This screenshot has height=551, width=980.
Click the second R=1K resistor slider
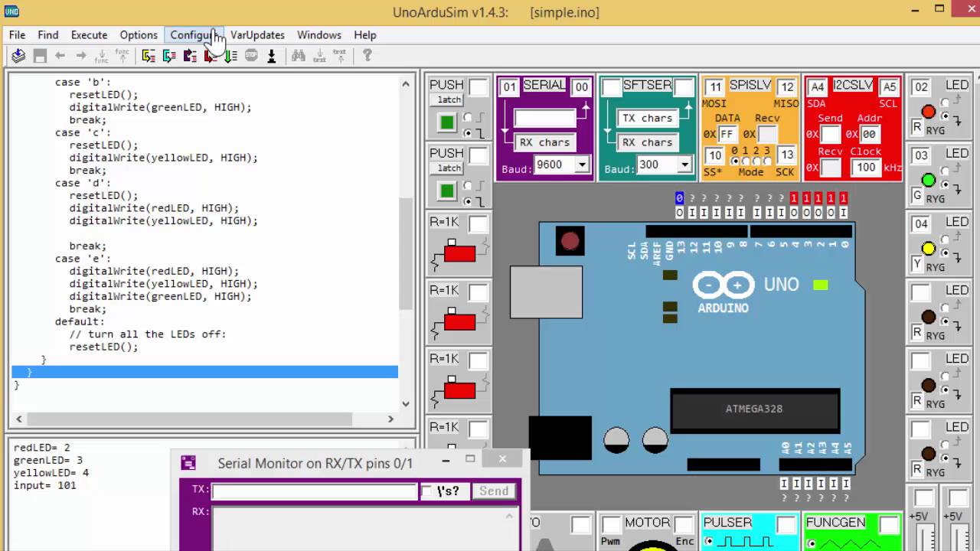[459, 321]
